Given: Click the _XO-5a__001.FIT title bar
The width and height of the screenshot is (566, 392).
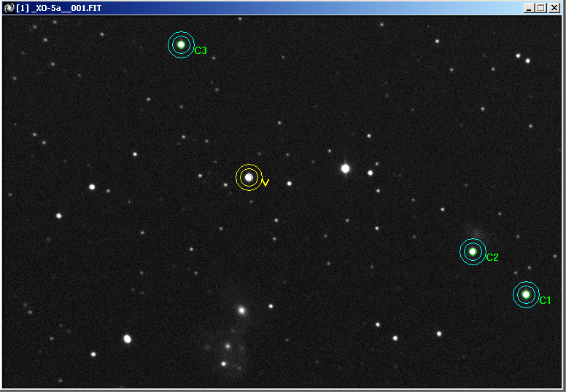Looking at the screenshot, I should [219, 7].
